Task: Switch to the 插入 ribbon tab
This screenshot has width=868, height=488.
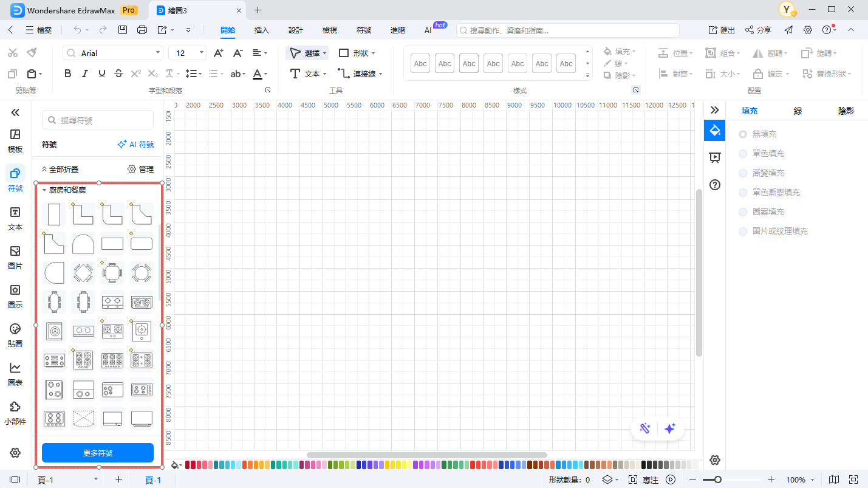Action: (x=262, y=30)
